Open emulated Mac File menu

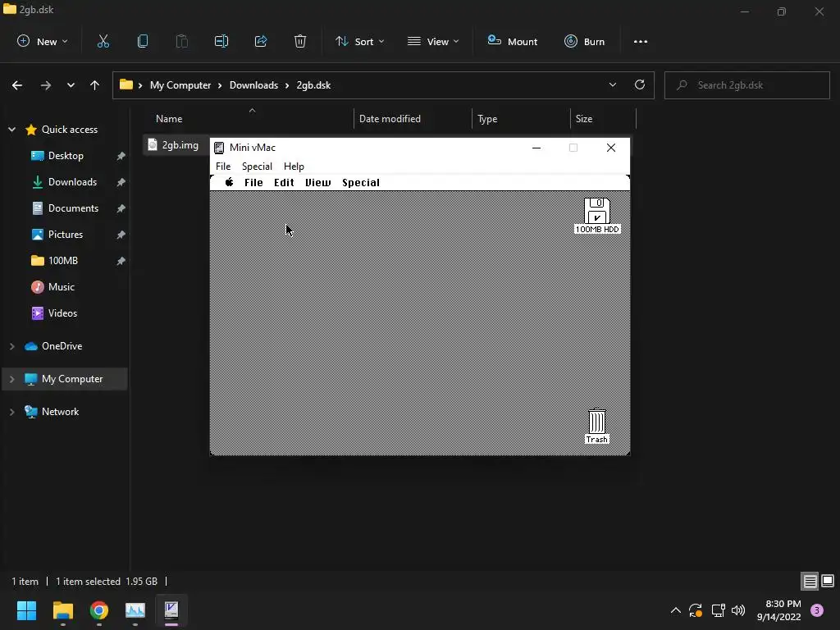point(253,183)
